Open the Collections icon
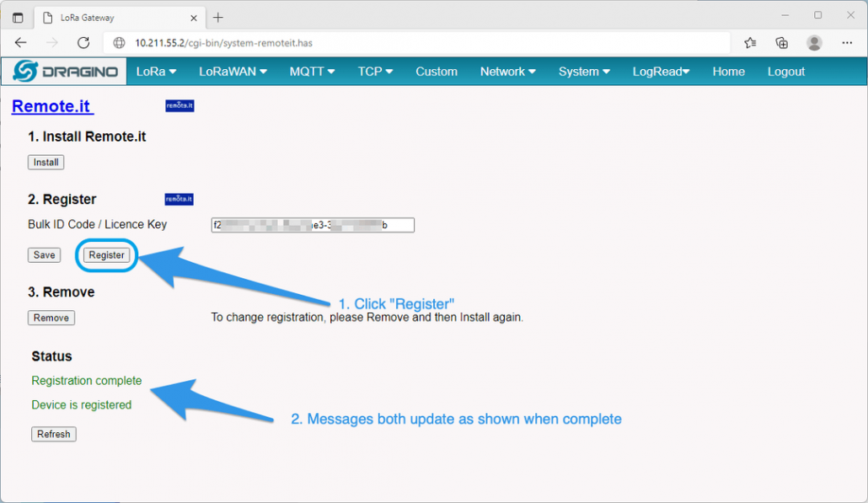This screenshot has height=503, width=868. pyautogui.click(x=782, y=43)
